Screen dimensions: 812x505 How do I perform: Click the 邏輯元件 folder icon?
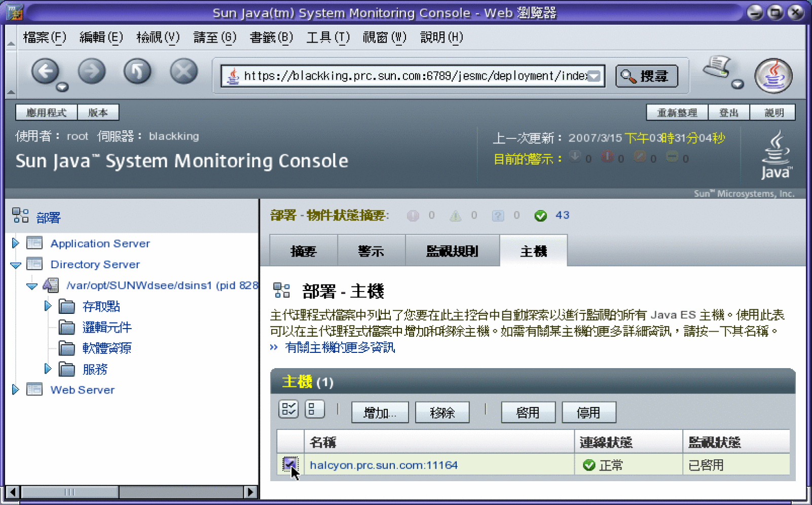(67, 328)
